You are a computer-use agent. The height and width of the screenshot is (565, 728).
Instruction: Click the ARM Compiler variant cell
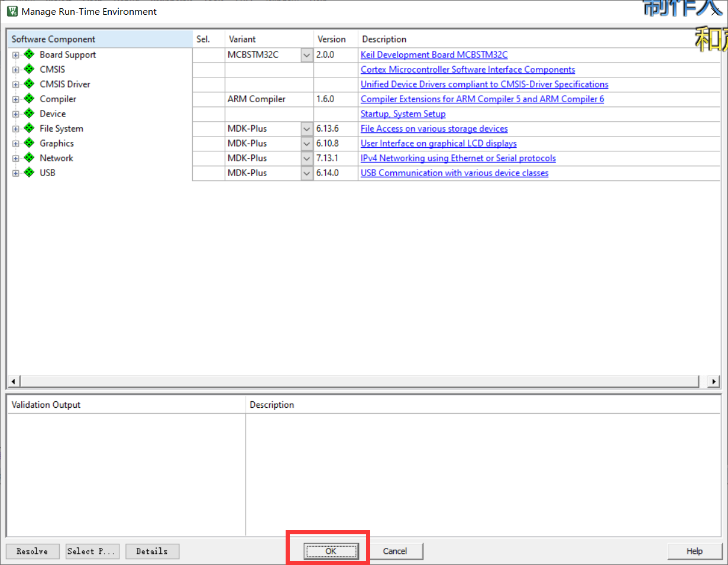[x=269, y=99]
